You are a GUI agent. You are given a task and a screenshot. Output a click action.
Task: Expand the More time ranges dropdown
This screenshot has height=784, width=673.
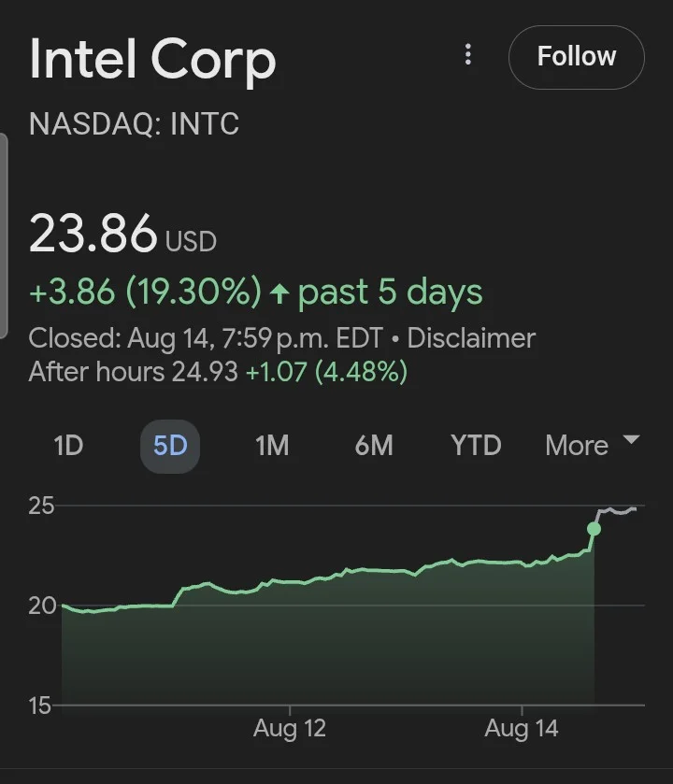tap(592, 445)
